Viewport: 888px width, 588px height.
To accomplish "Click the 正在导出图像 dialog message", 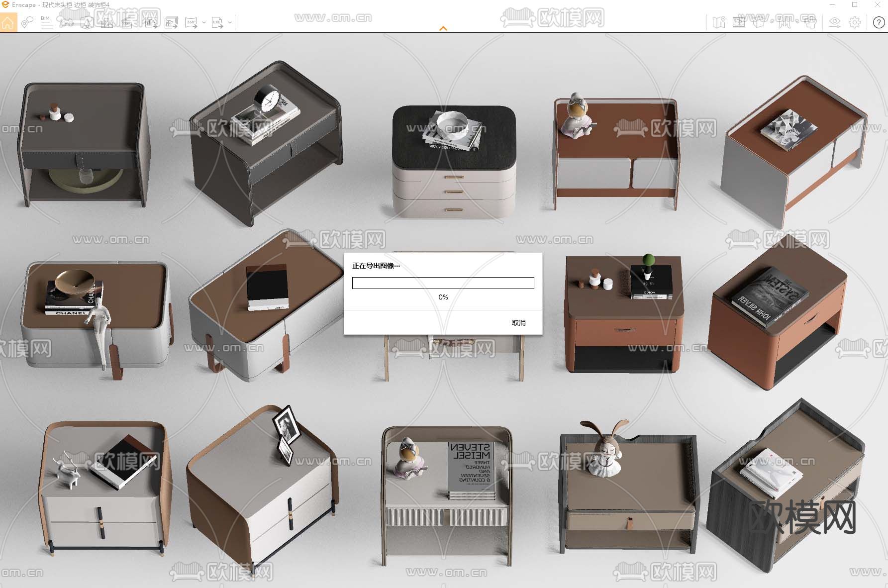I will [376, 266].
